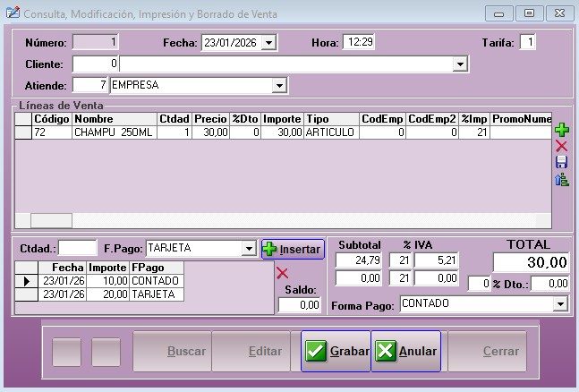The width and height of the screenshot is (579, 392).
Task: Click the Hora time field
Action: [359, 42]
